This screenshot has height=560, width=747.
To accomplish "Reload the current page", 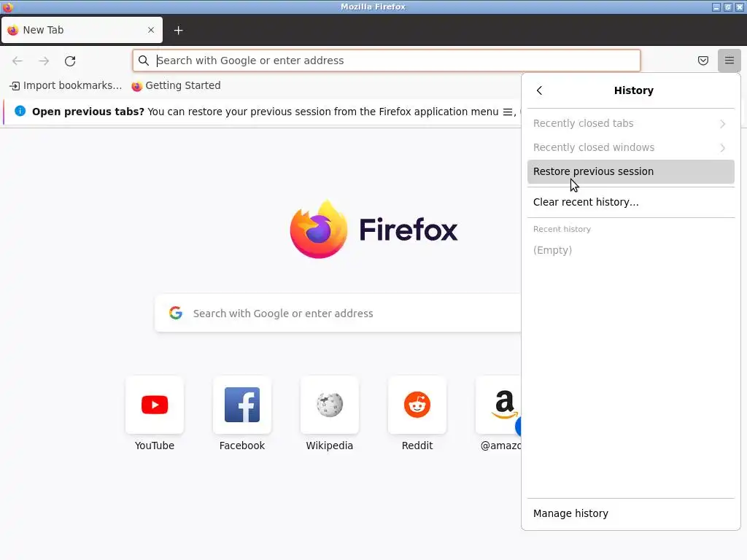I will coord(70,61).
